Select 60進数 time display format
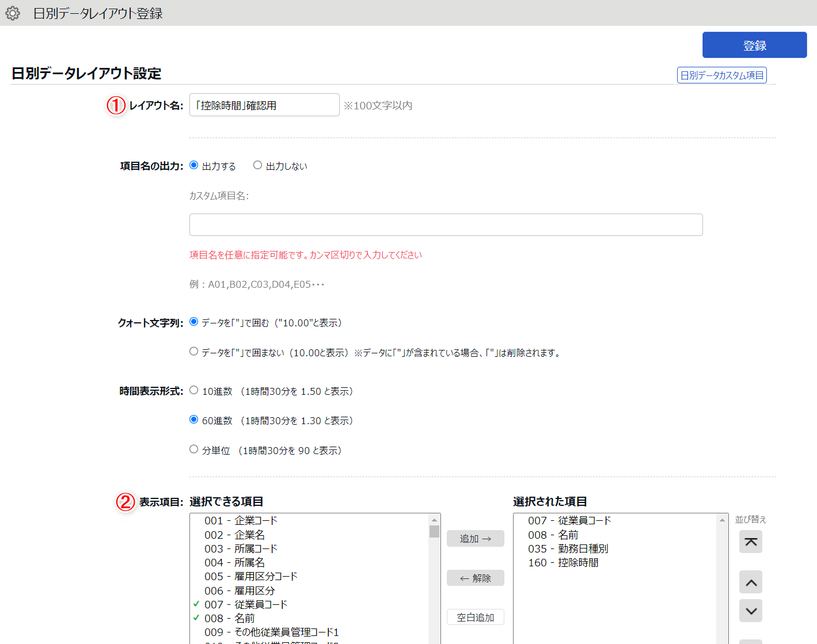The image size is (817, 644). click(x=194, y=420)
